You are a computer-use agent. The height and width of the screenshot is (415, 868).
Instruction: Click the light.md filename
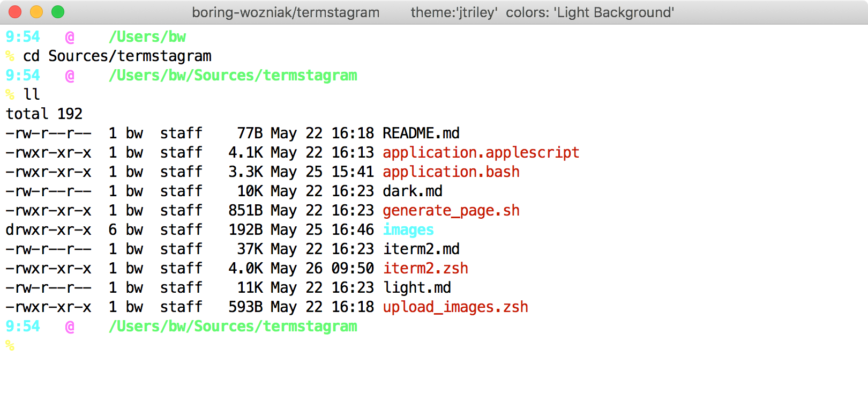pos(417,287)
